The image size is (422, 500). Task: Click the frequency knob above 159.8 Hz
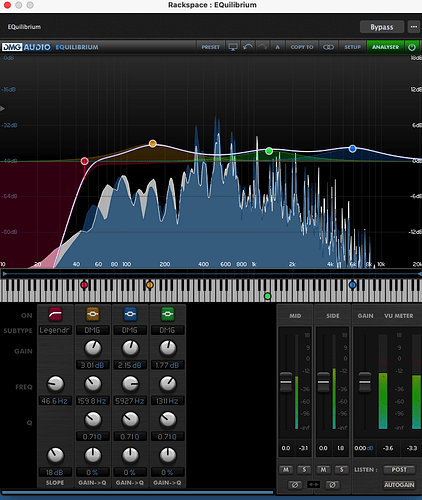pyautogui.click(x=93, y=384)
